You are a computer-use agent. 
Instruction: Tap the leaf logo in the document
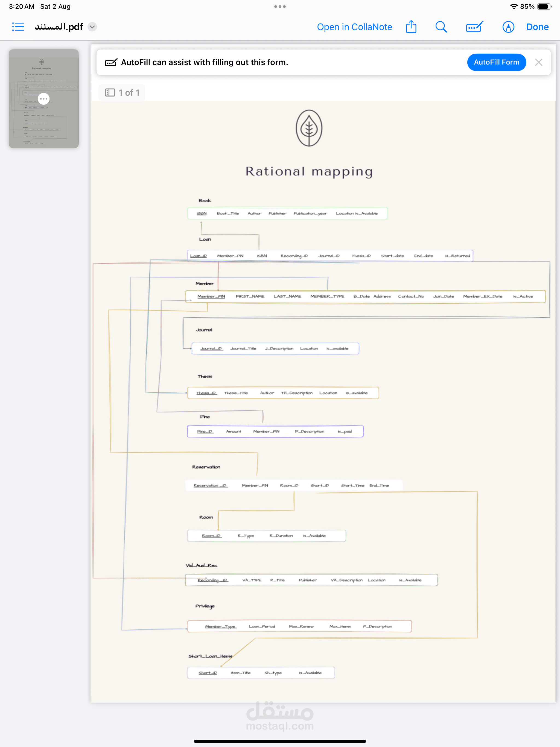[309, 128]
